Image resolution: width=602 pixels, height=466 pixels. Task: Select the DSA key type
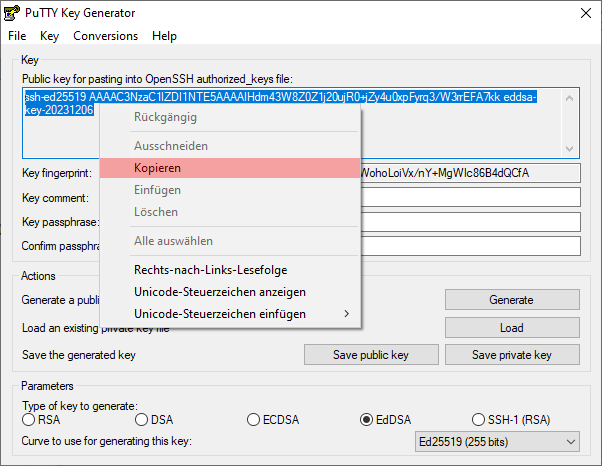pyautogui.click(x=154, y=420)
